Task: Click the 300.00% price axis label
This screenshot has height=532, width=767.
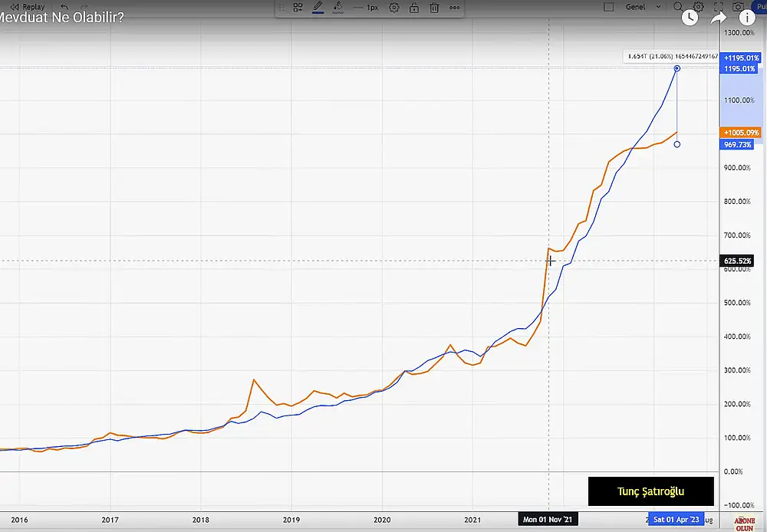Action: (737, 370)
